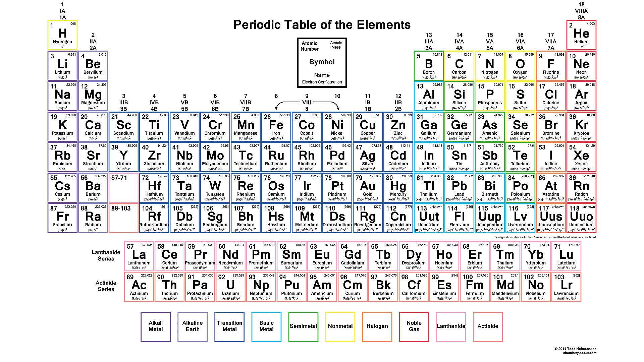Click the Alkaline Earth legend swatch
This screenshot has width=644, height=362.
pos(193,327)
